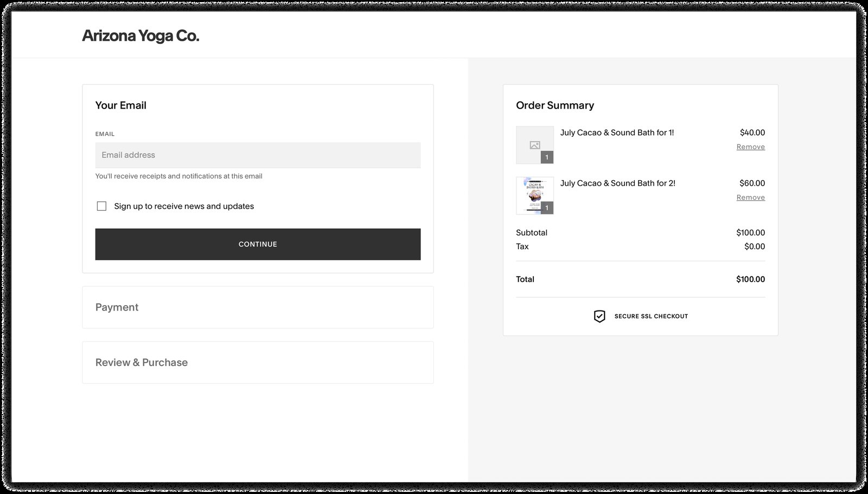Click the $40.00 item price
This screenshot has height=494, width=868.
[x=752, y=132]
